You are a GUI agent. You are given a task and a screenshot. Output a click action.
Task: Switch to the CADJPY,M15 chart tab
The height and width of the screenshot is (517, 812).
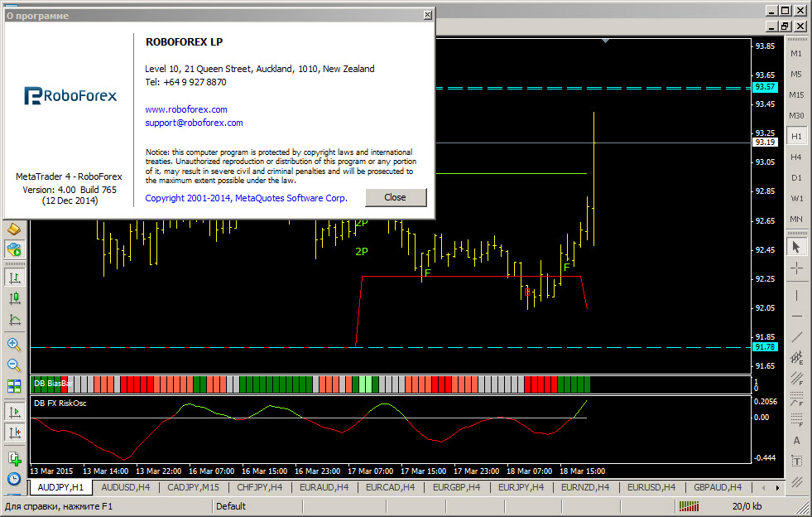[193, 487]
